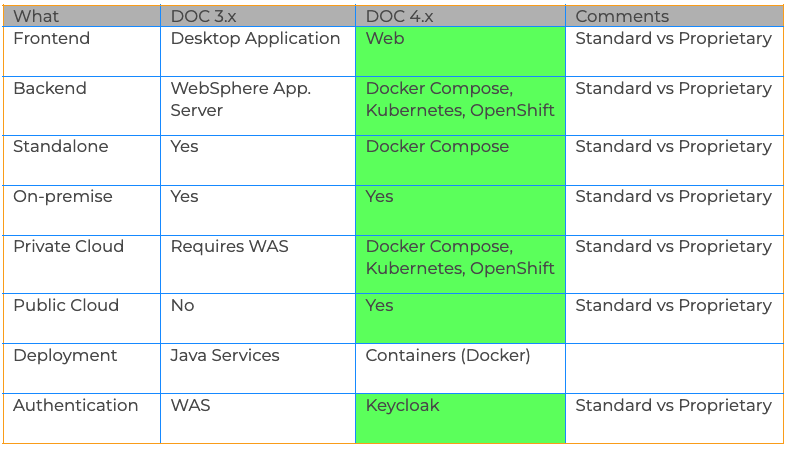Select the 'Private Cloud' row label

click(x=82, y=264)
